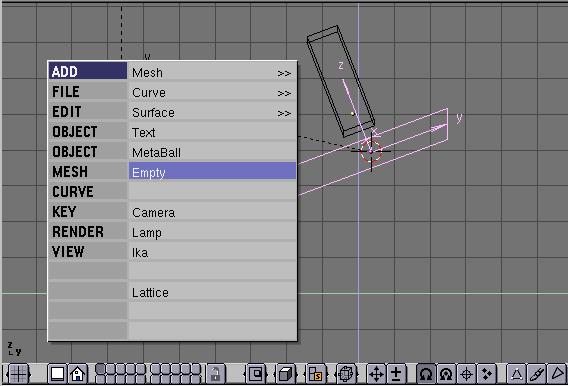This screenshot has height=386, width=568.
Task: Set pivot to 3D cursor crosshair icon
Action: (x=466, y=373)
